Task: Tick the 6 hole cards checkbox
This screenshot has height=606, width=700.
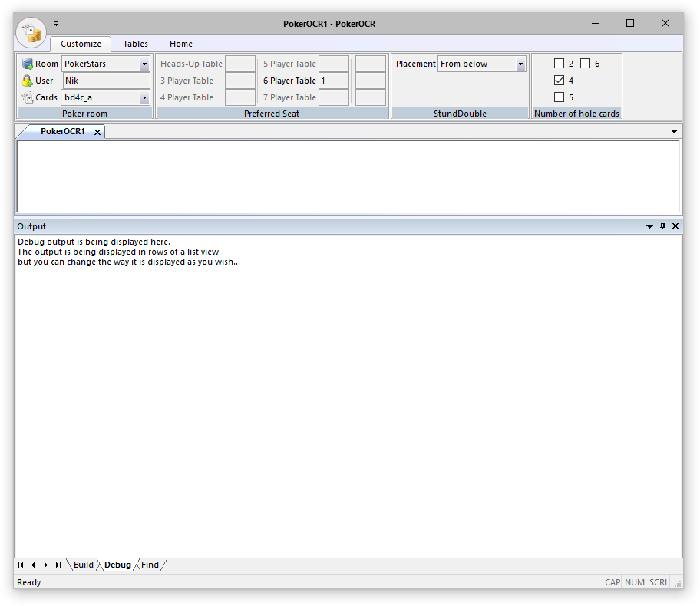Action: [585, 64]
